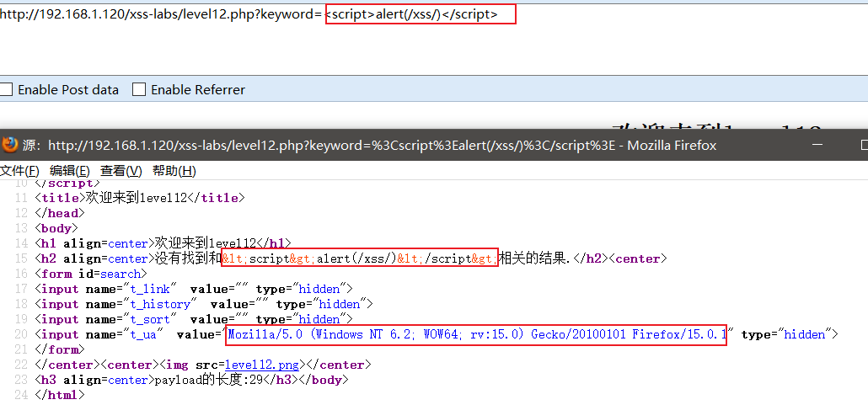Click the Mozilla/5.0 user agent value
868x405 pixels.
click(x=477, y=335)
